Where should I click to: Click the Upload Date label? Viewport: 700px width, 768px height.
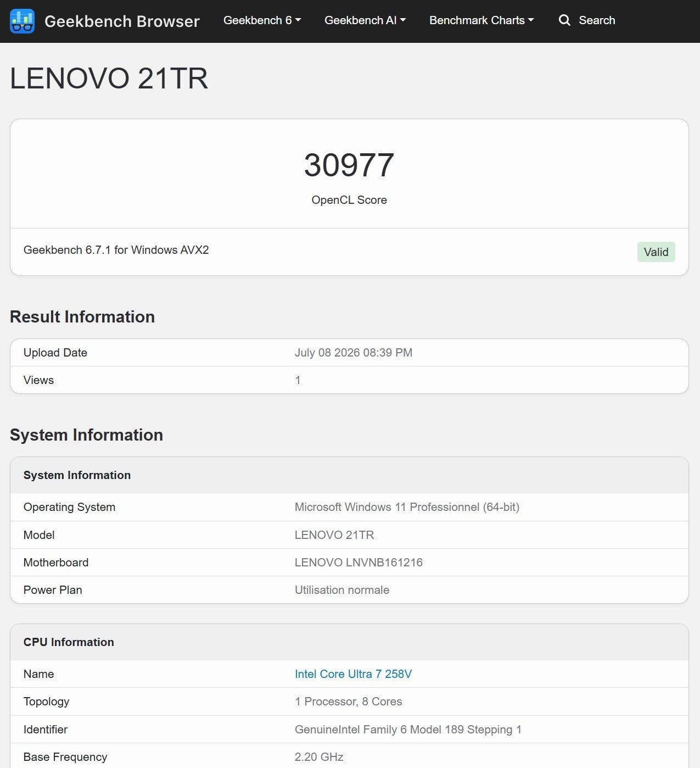click(55, 353)
